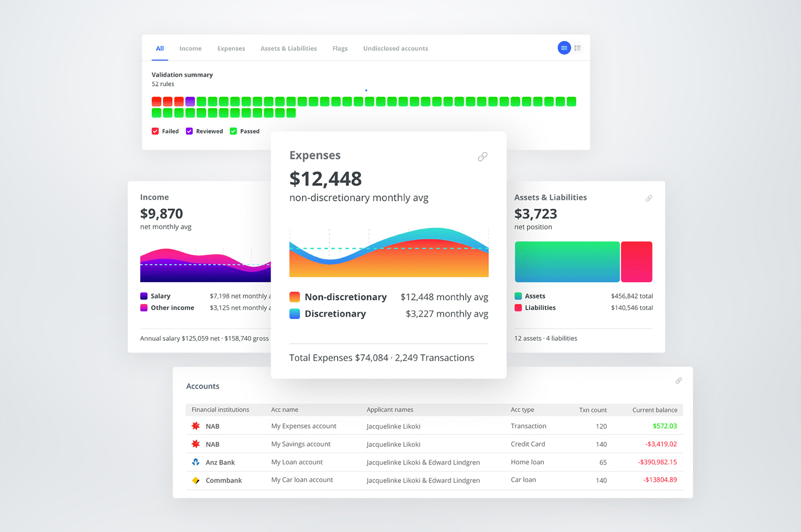Sort by Financial institutions column header
This screenshot has width=801, height=532.
pos(220,410)
